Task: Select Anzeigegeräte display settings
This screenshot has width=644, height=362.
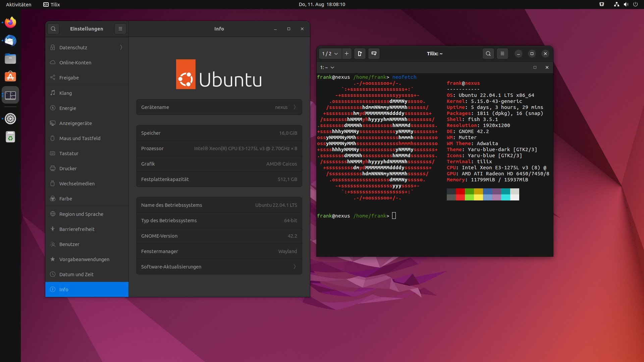Action: coord(87,123)
